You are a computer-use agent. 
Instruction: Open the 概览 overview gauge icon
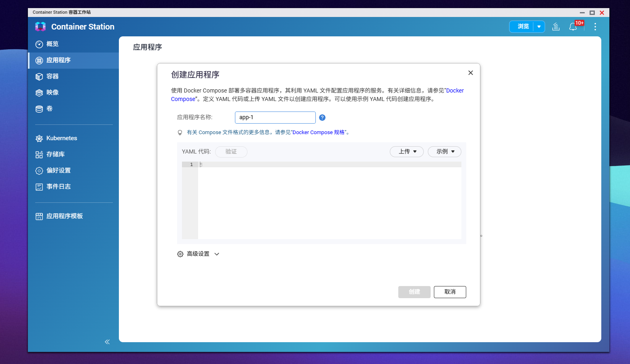[39, 44]
